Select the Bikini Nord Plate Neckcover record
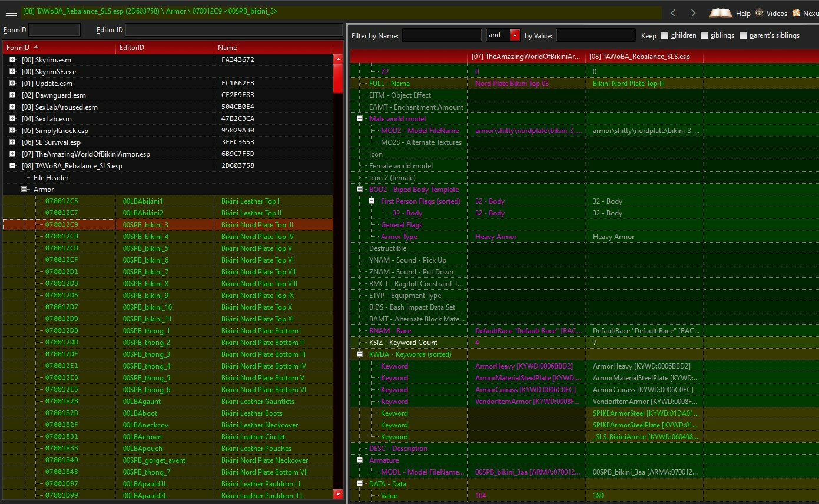Image resolution: width=819 pixels, height=504 pixels. [x=168, y=460]
